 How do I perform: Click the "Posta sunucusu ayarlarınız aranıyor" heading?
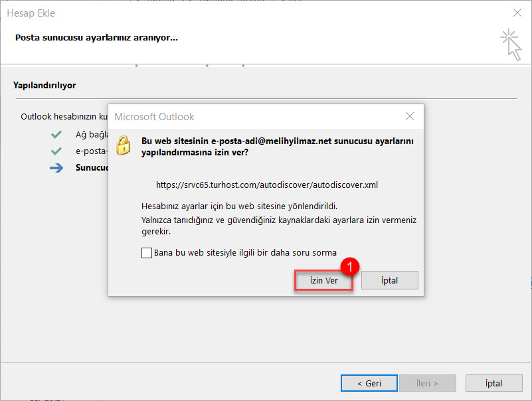[96, 37]
